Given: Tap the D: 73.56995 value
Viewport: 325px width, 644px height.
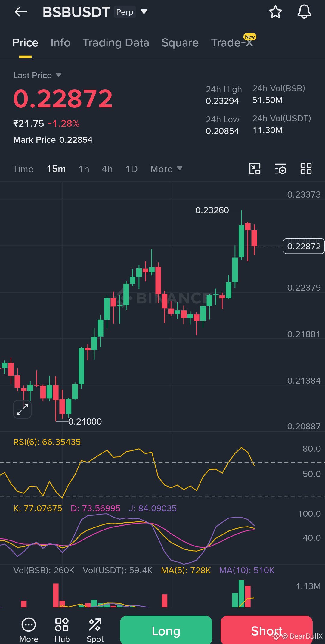Looking at the screenshot, I should [x=95, y=508].
